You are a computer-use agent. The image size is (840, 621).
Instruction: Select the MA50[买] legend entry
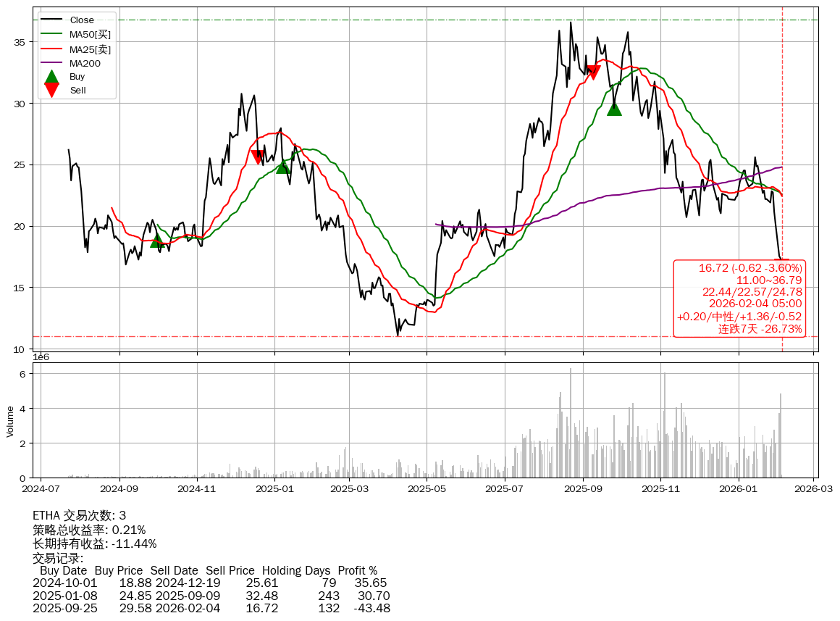(90, 34)
